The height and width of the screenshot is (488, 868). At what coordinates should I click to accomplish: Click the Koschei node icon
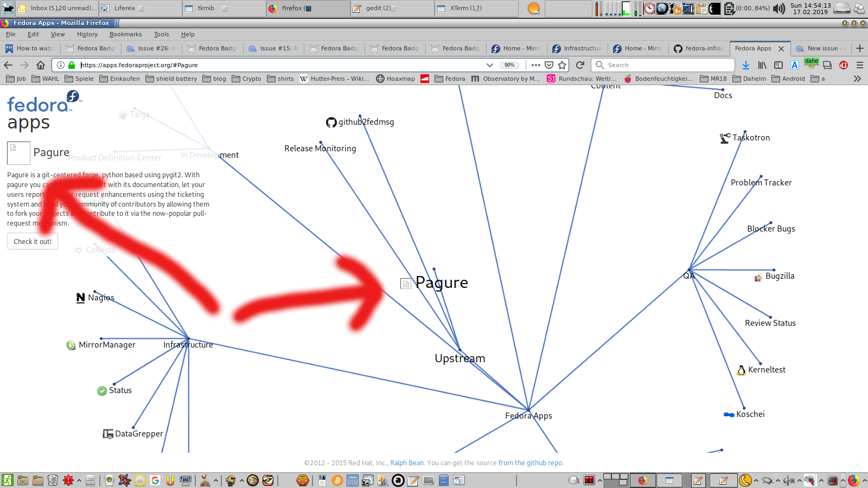tap(729, 415)
